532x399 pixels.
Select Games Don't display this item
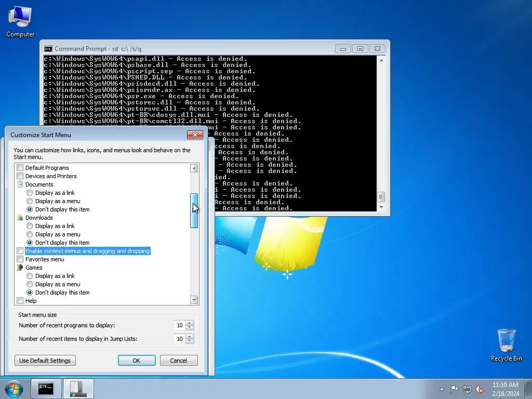pyautogui.click(x=30, y=292)
